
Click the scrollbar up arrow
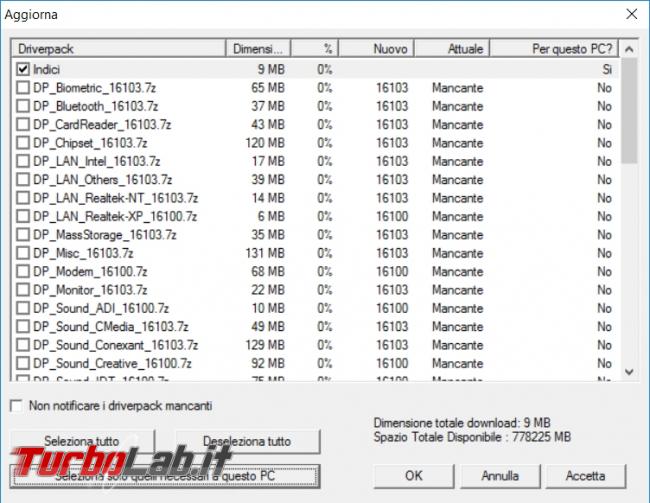[629, 49]
